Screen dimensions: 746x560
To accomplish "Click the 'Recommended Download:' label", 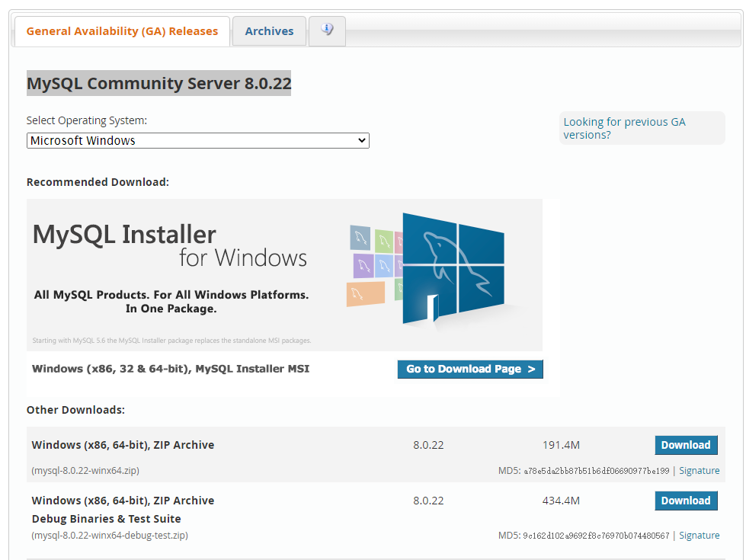I will (98, 182).
